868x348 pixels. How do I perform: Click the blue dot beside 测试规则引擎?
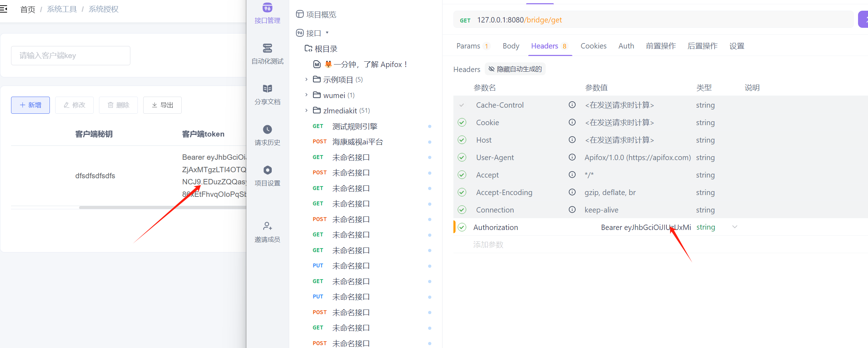430,126
